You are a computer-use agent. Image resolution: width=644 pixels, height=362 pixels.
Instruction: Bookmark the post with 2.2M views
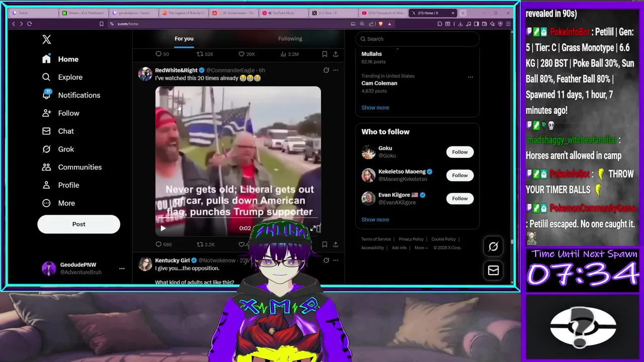(325, 54)
